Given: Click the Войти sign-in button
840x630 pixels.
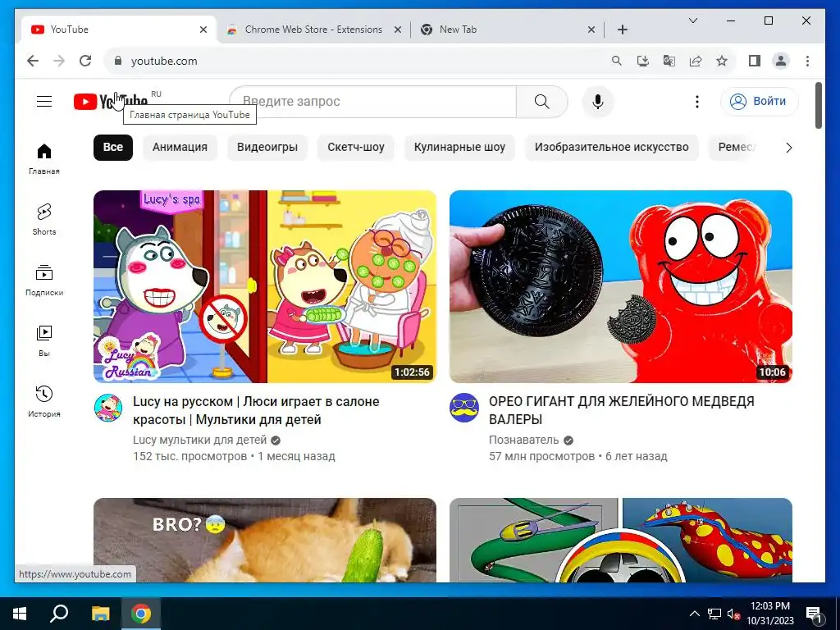Looking at the screenshot, I should [x=759, y=101].
